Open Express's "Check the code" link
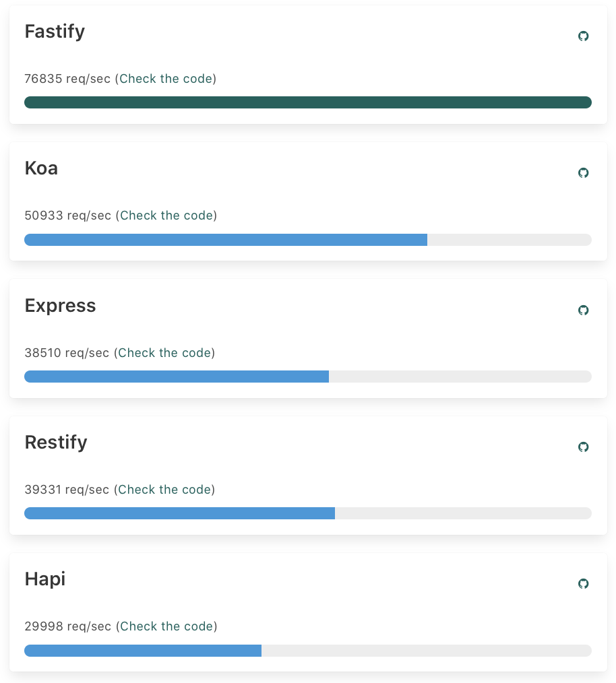The width and height of the screenshot is (616, 683). (164, 352)
